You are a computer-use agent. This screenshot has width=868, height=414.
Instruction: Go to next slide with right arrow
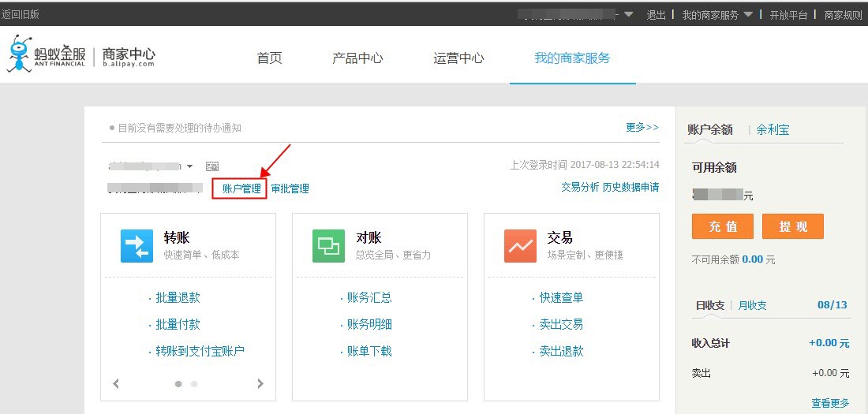pos(260,383)
